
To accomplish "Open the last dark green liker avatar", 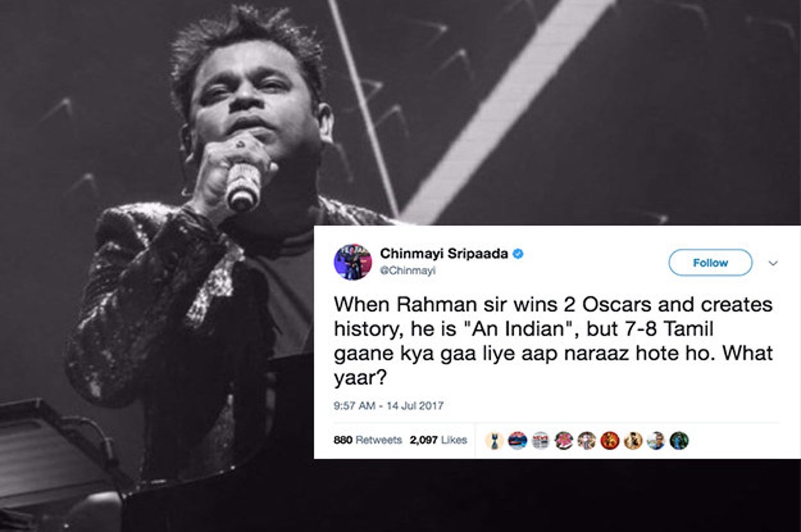I will [679, 440].
